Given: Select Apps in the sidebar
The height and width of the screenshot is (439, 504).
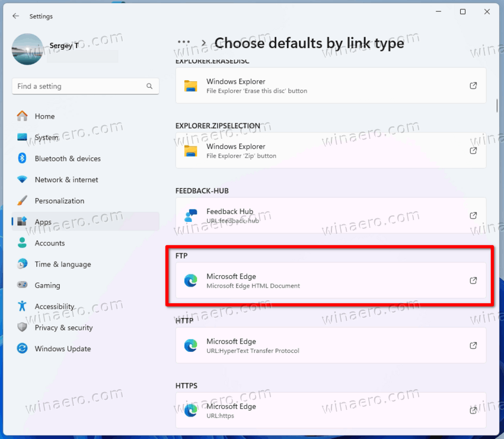Looking at the screenshot, I should [x=85, y=222].
